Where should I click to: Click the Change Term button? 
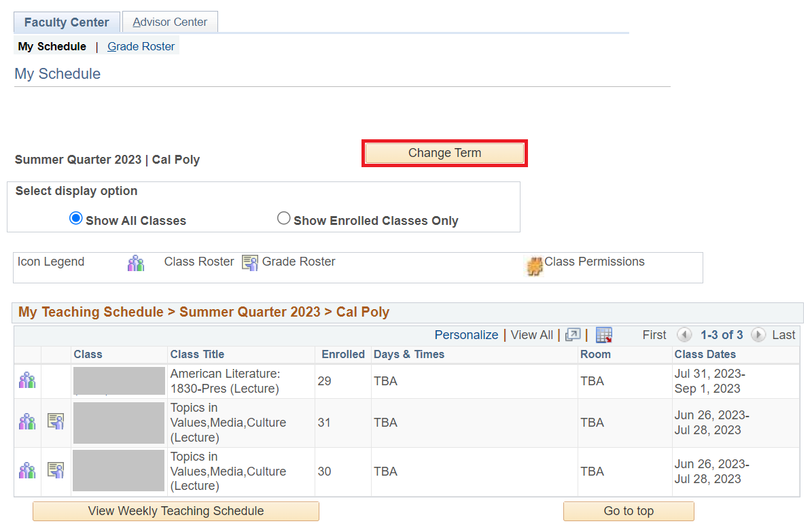[x=444, y=153]
